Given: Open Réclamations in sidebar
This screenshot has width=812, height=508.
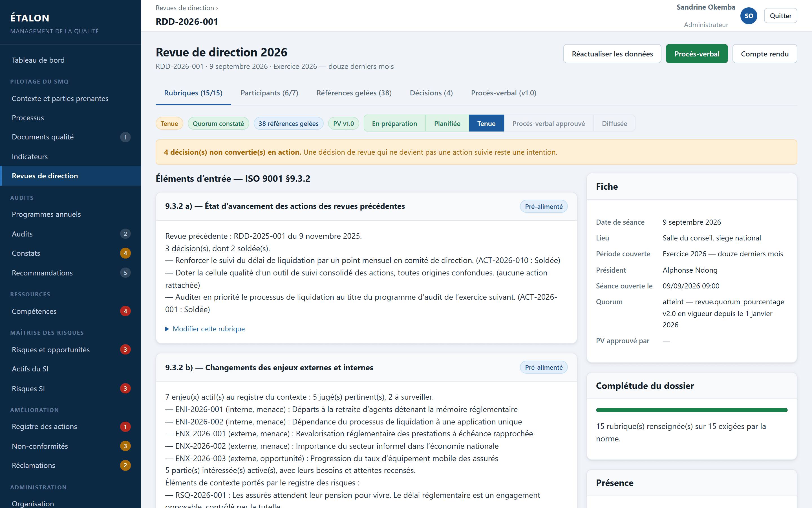Looking at the screenshot, I should point(70,465).
